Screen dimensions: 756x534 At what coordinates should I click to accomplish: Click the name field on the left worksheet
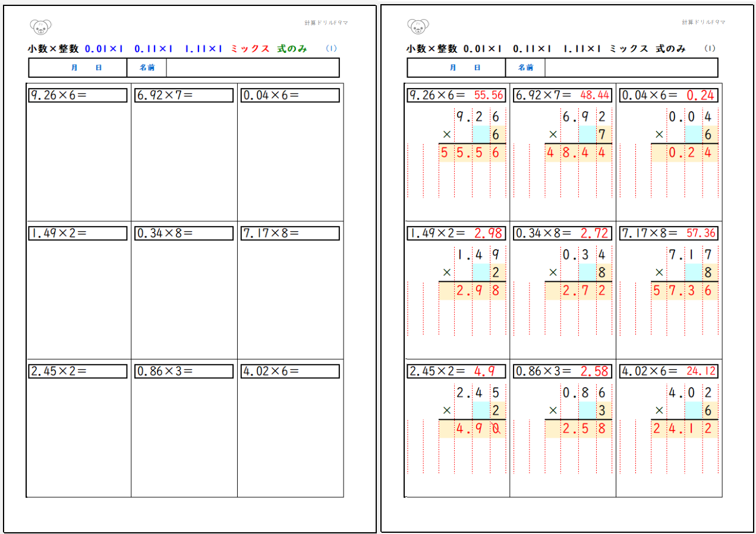[x=252, y=68]
